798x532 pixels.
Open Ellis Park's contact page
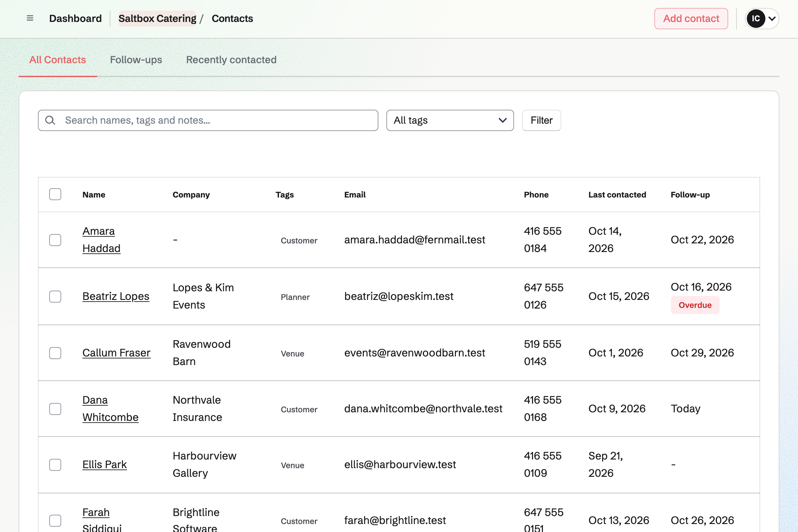[104, 465]
